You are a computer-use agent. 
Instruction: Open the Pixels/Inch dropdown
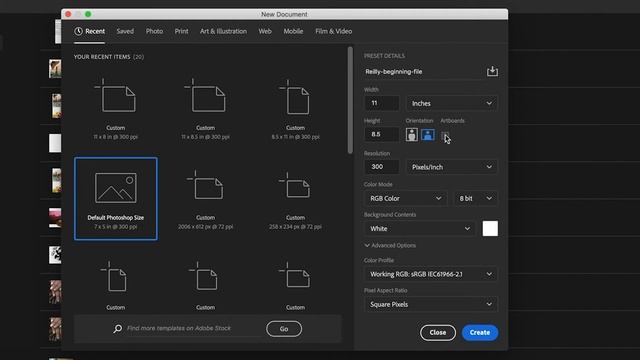(x=451, y=167)
